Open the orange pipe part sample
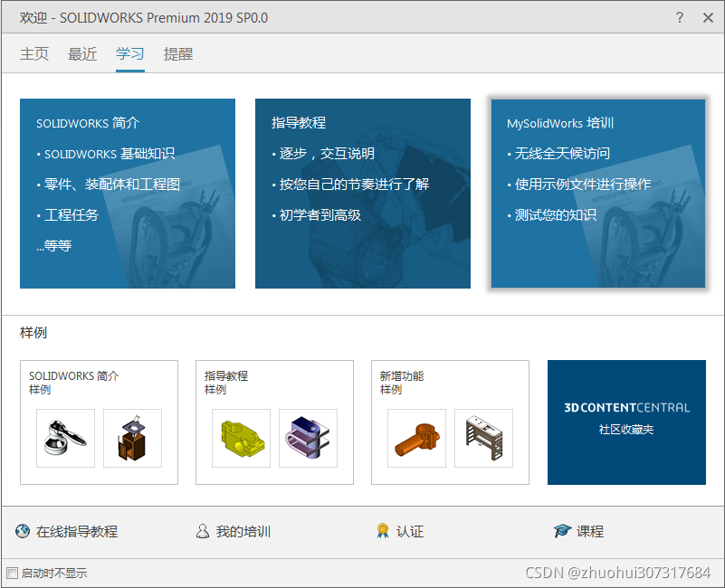The image size is (725, 588). coord(416,438)
